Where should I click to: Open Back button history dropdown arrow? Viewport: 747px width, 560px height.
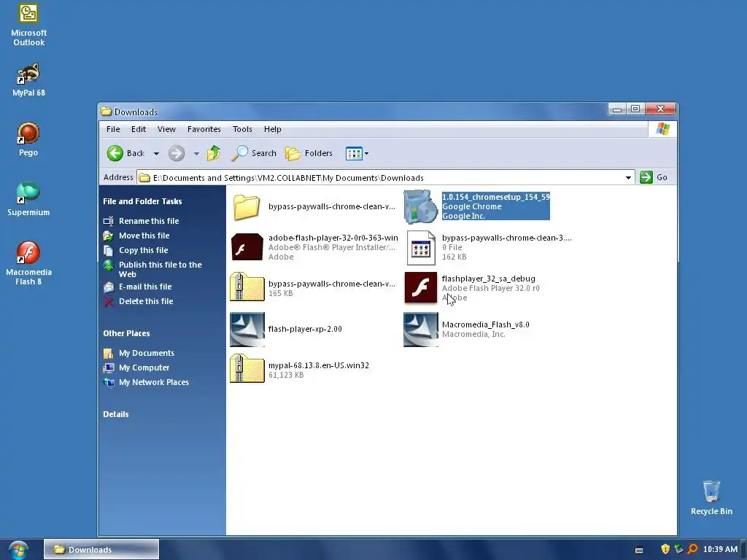coord(156,154)
